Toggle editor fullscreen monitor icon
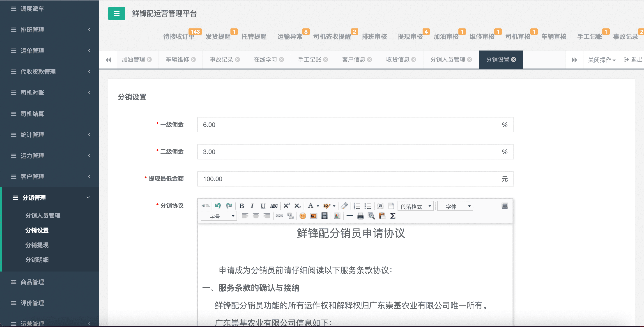 tap(504, 206)
